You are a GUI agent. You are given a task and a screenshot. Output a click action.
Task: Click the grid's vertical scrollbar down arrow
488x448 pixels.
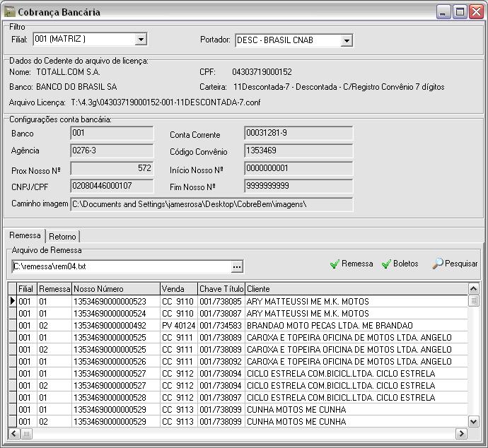click(x=473, y=422)
